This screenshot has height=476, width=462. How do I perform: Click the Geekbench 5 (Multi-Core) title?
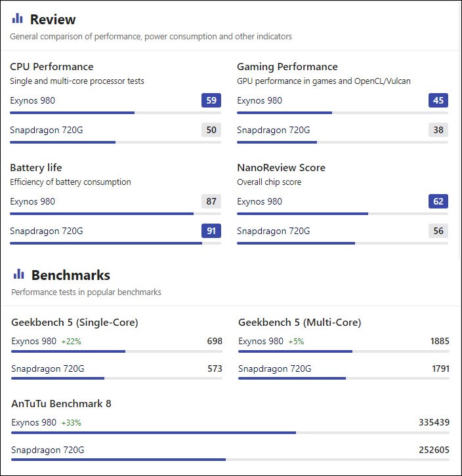300,323
